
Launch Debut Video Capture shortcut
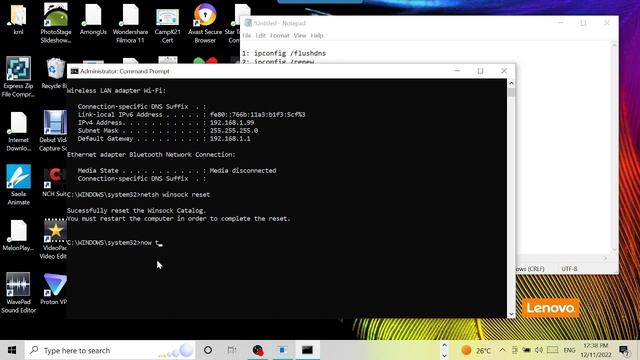(x=54, y=131)
